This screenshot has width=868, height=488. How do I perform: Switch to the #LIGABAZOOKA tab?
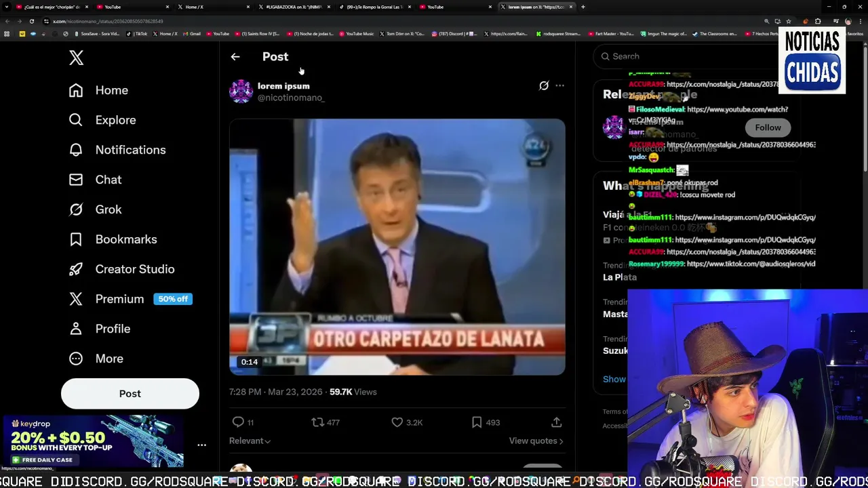(x=294, y=7)
